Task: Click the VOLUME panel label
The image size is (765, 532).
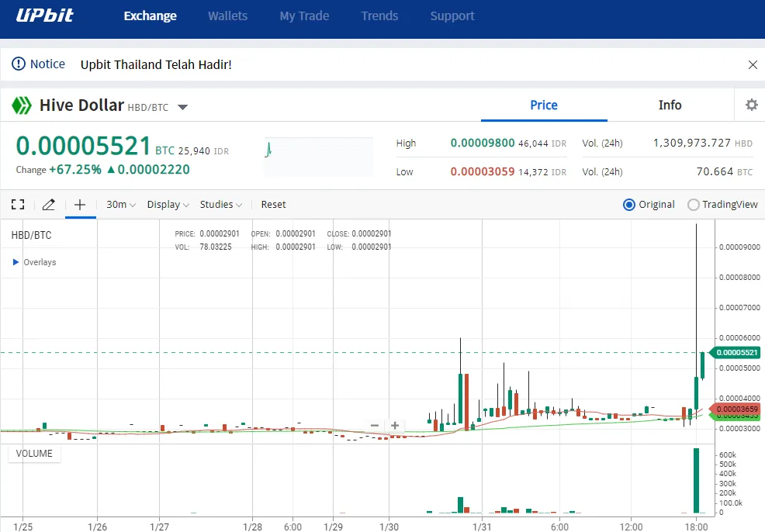Action: [34, 454]
